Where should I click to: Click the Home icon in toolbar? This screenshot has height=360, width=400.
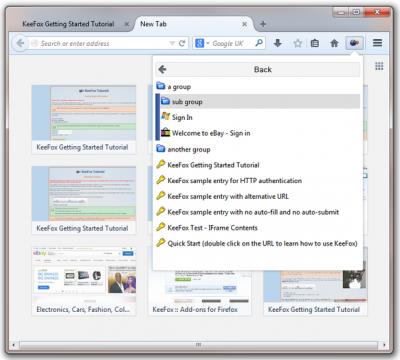point(334,43)
